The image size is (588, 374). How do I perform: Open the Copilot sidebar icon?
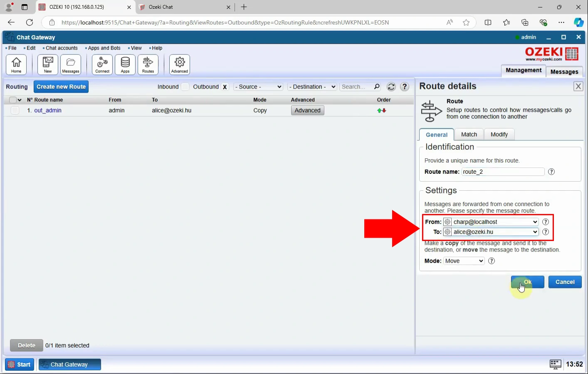pos(578,22)
